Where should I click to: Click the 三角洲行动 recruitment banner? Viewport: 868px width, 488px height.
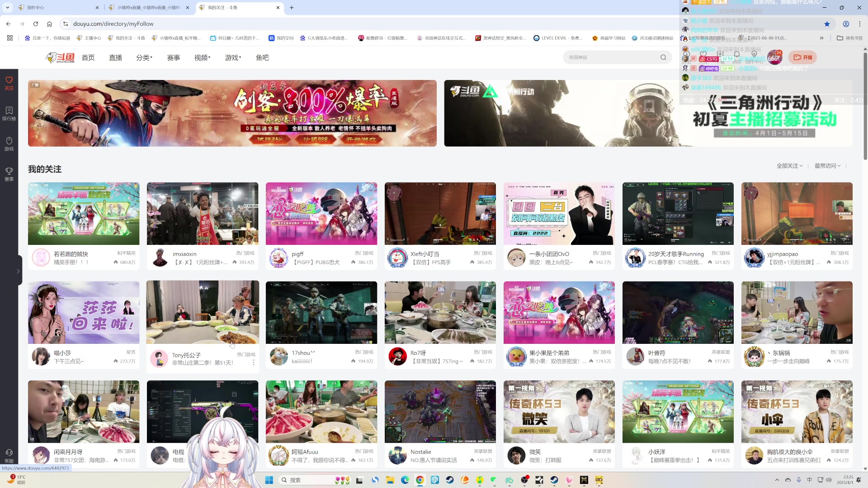648,113
